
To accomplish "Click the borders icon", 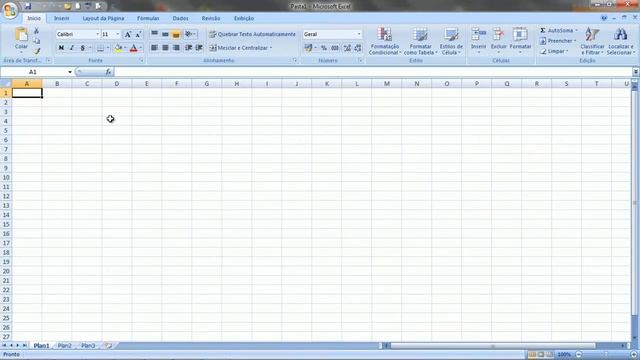I will pyautogui.click(x=100, y=48).
